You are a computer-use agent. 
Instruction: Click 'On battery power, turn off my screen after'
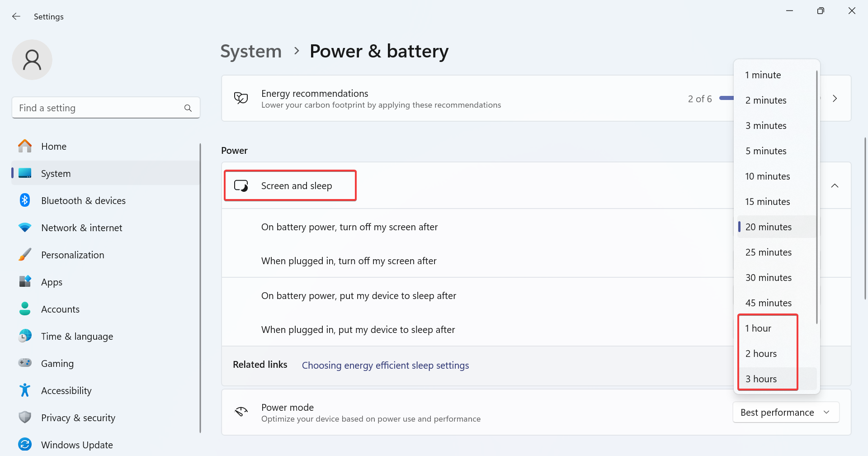pyautogui.click(x=349, y=227)
